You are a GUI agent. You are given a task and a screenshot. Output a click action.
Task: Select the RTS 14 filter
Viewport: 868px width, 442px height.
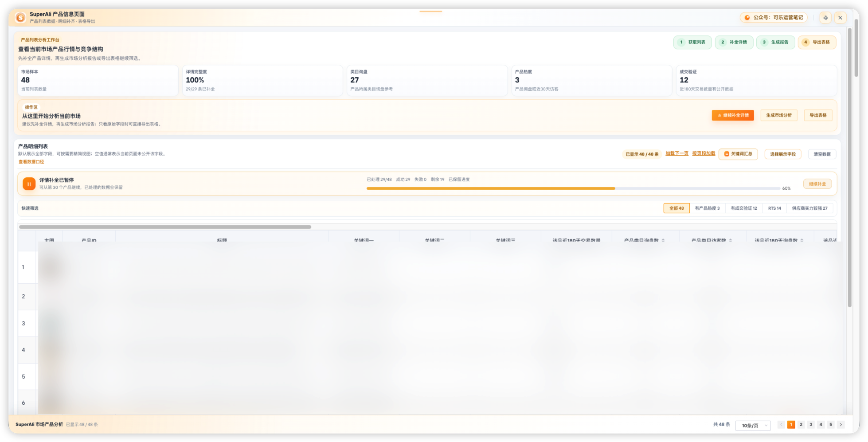point(774,208)
